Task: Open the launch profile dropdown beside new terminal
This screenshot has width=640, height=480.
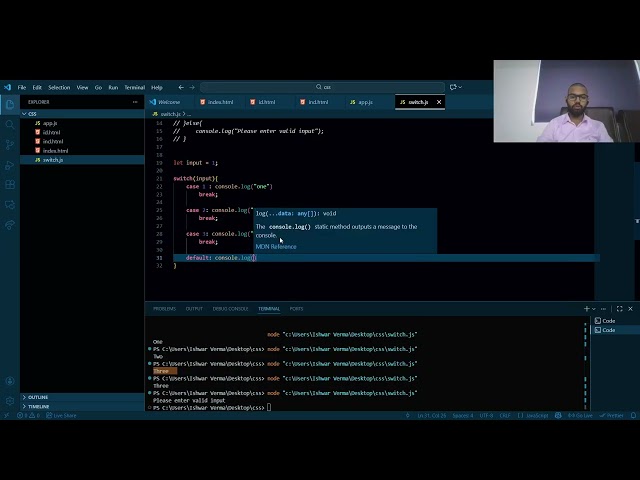Action: click(x=593, y=309)
